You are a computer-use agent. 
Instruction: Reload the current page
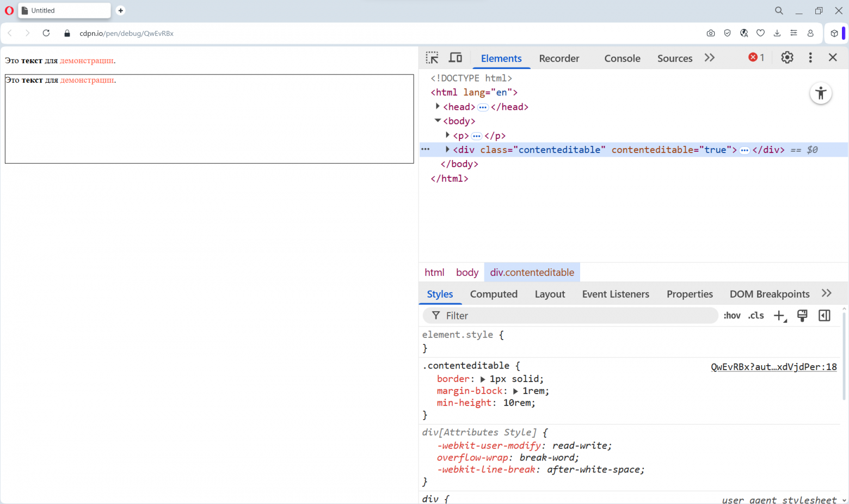click(46, 33)
